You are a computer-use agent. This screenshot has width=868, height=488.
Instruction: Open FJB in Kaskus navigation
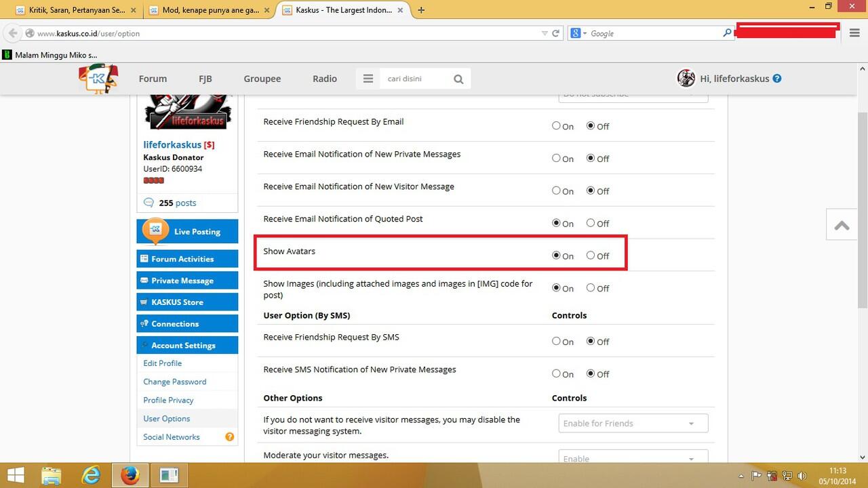[x=205, y=79]
